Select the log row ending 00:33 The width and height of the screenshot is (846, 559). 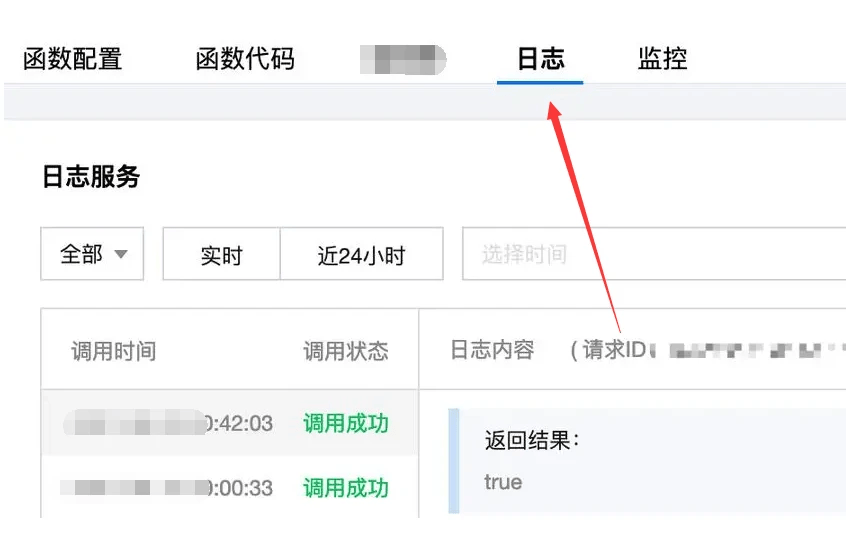click(230, 488)
